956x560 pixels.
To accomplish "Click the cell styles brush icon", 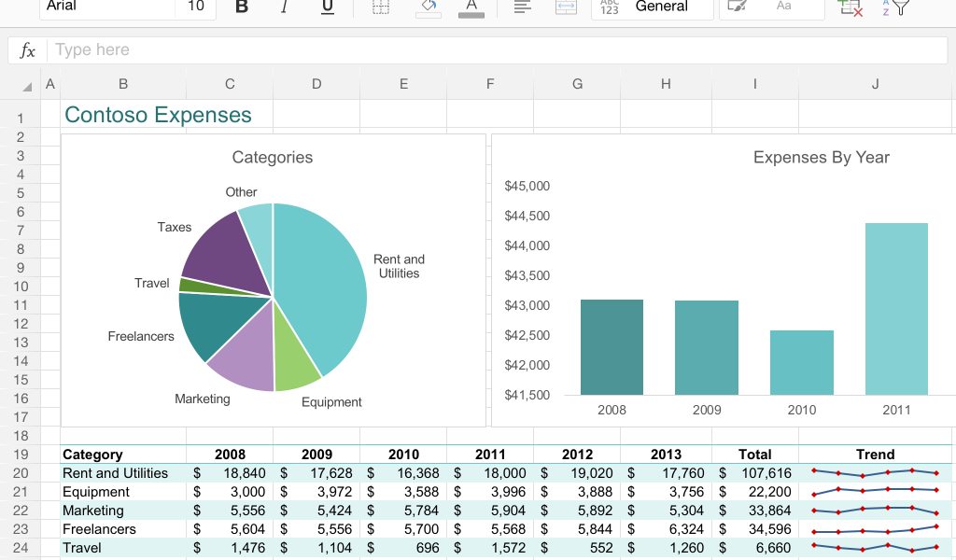I will click(738, 7).
